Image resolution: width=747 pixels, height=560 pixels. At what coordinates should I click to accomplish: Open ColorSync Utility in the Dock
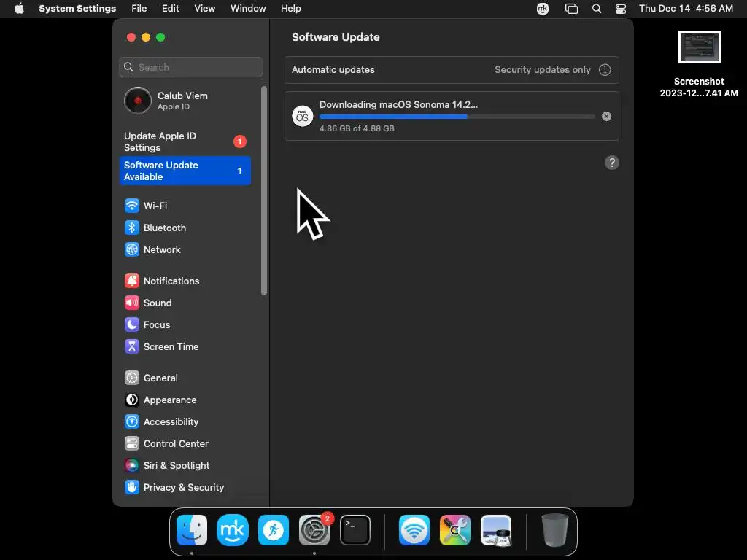coord(455,530)
